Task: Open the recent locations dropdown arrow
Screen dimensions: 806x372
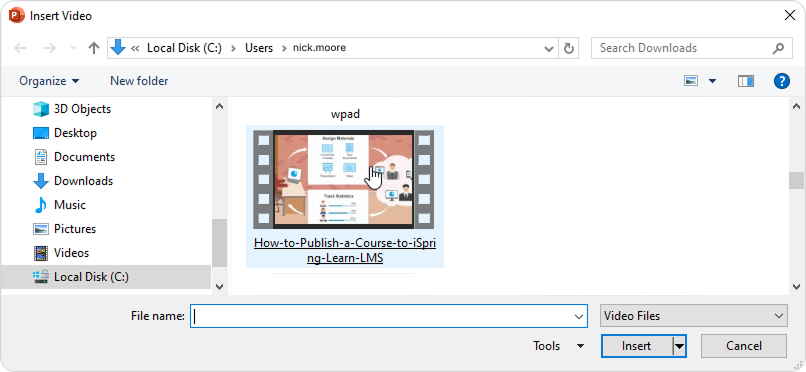Action: pyautogui.click(x=73, y=48)
